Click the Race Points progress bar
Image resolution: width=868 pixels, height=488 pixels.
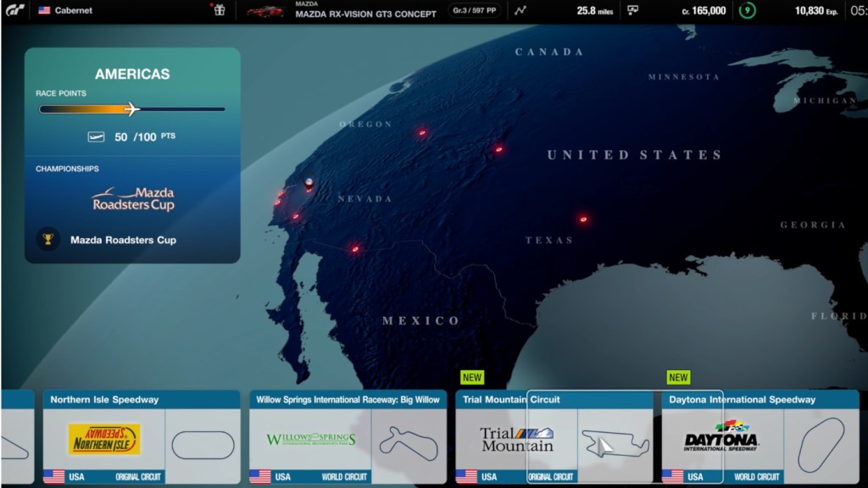coord(132,109)
